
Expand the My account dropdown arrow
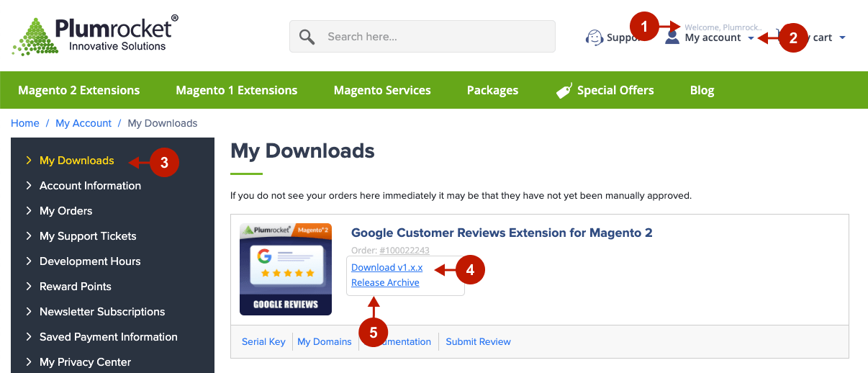point(751,38)
